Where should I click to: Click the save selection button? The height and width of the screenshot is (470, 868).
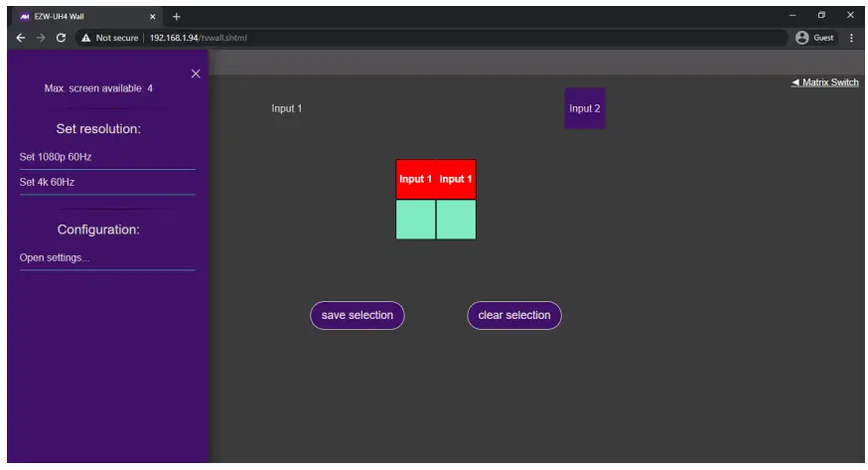[x=358, y=316]
